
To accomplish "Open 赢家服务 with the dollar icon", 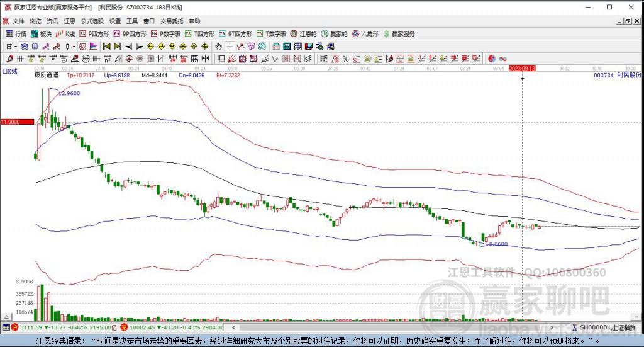I will [x=399, y=34].
